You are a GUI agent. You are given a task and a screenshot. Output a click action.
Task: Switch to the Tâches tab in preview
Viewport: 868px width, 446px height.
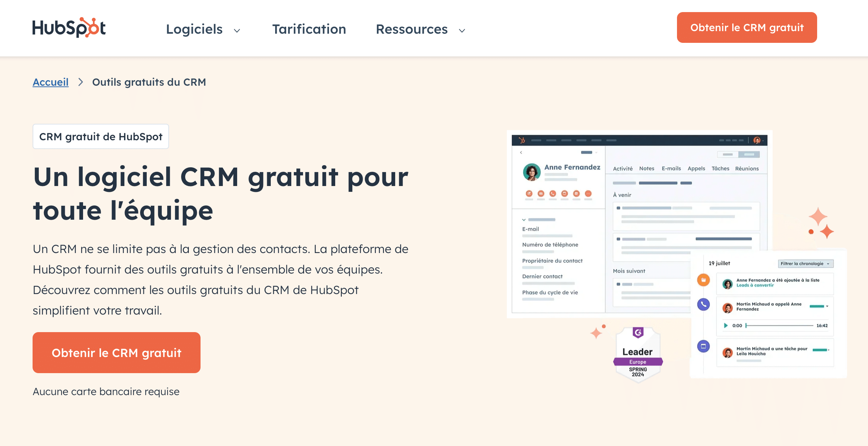720,168
